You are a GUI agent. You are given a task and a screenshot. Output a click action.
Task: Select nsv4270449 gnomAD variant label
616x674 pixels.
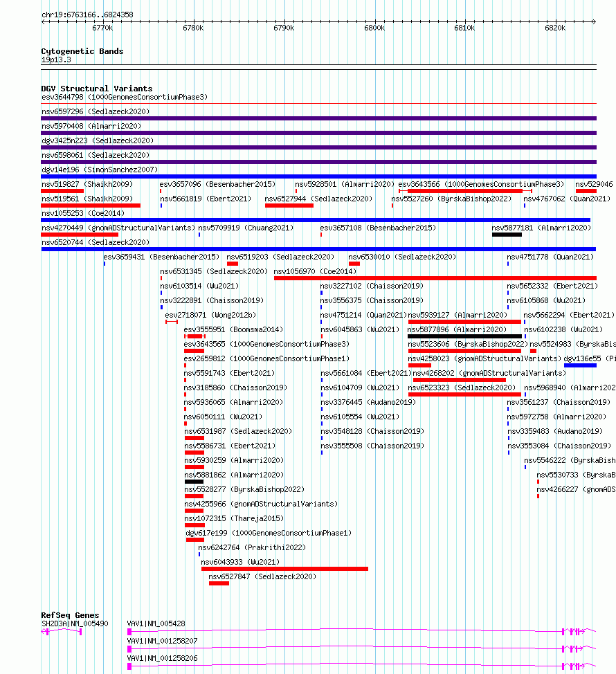tap(118, 228)
